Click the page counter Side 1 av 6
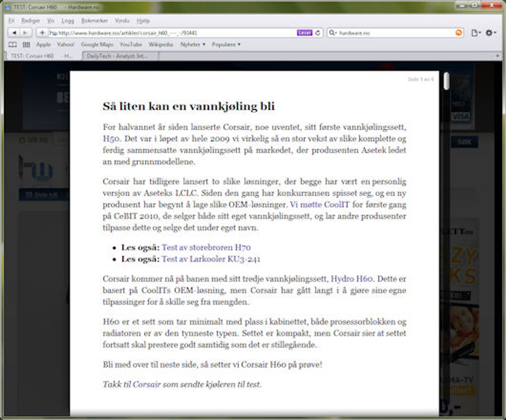The image size is (506, 420). point(421,79)
